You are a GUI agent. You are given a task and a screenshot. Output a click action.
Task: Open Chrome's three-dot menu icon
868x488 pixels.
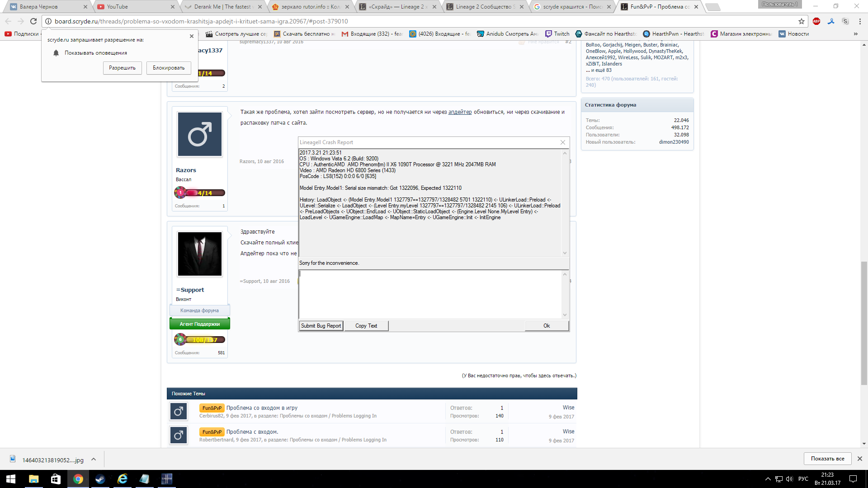[x=860, y=21]
